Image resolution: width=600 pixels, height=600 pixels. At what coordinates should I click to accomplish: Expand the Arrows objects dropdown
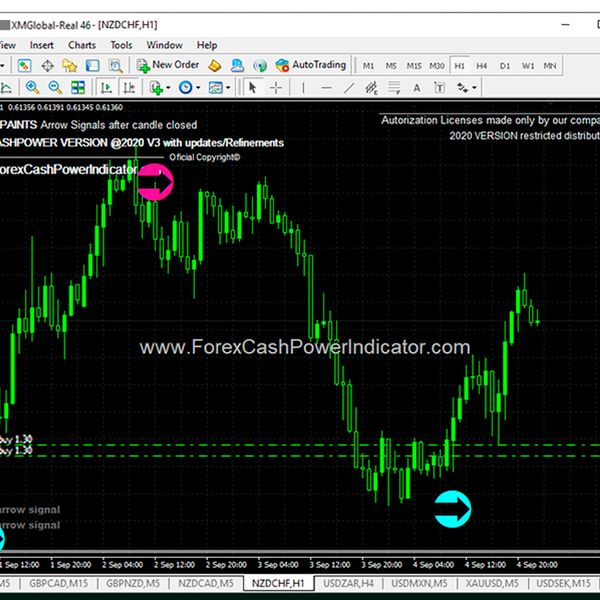[467, 88]
